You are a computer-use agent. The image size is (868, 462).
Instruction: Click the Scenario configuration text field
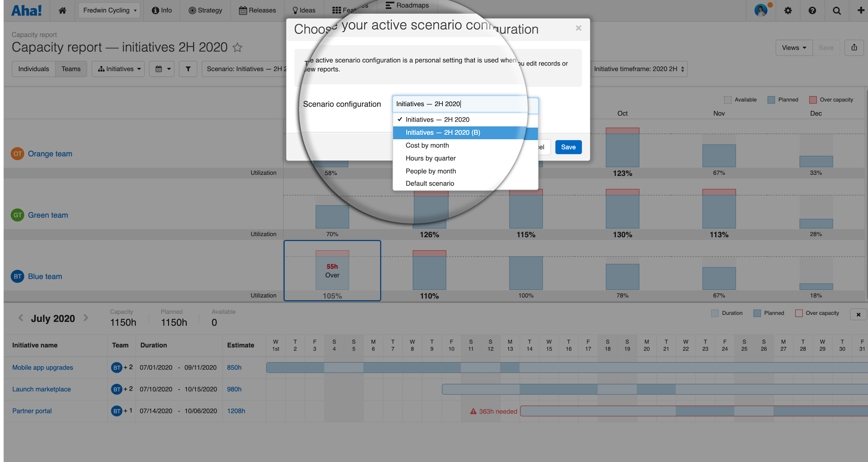click(459, 104)
